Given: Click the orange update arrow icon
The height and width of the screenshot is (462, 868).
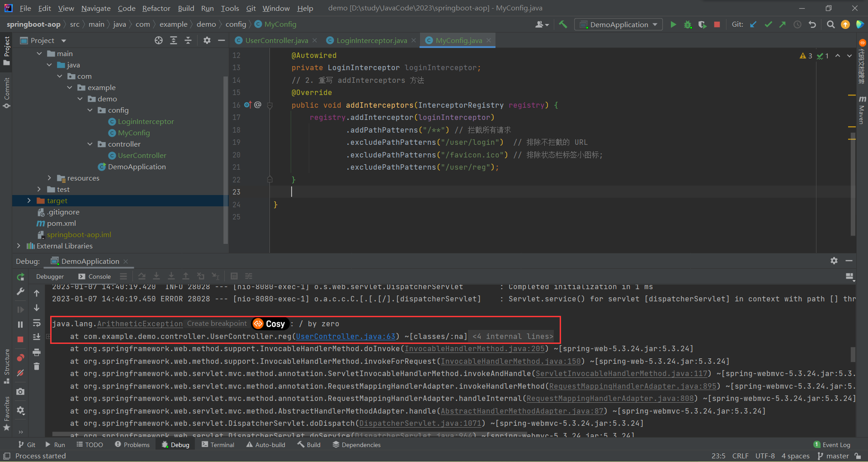Looking at the screenshot, I should point(845,24).
